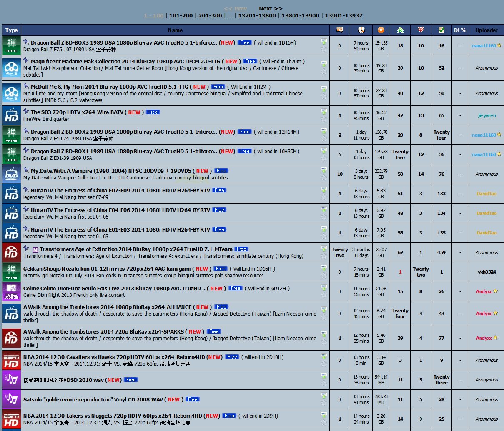View uploader jieyaren profile
This screenshot has height=431, width=504.
(487, 115)
